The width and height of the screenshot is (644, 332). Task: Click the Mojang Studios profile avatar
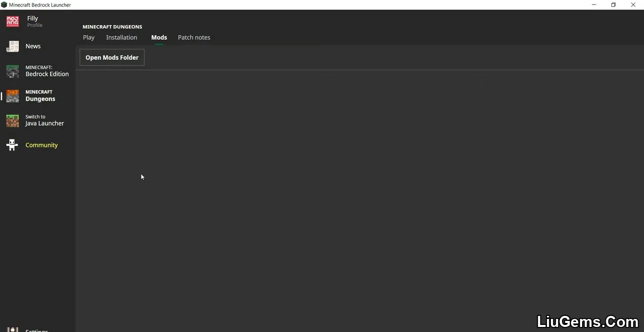point(13,21)
